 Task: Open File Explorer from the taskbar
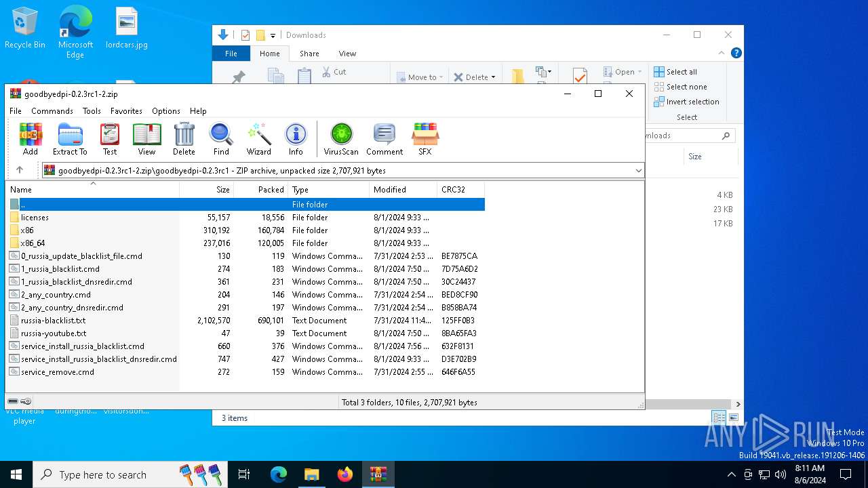click(312, 474)
